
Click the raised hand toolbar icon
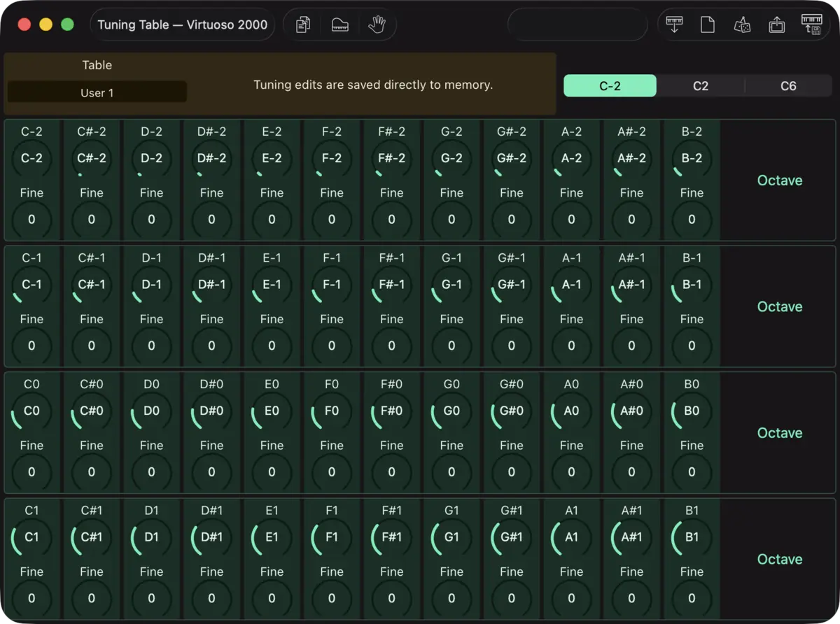click(377, 25)
